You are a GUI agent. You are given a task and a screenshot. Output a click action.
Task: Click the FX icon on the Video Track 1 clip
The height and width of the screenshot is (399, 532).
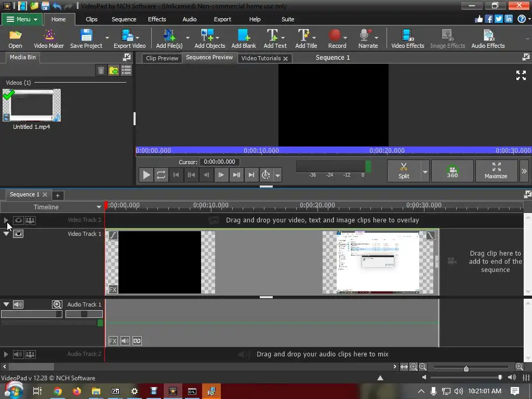pyautogui.click(x=113, y=290)
